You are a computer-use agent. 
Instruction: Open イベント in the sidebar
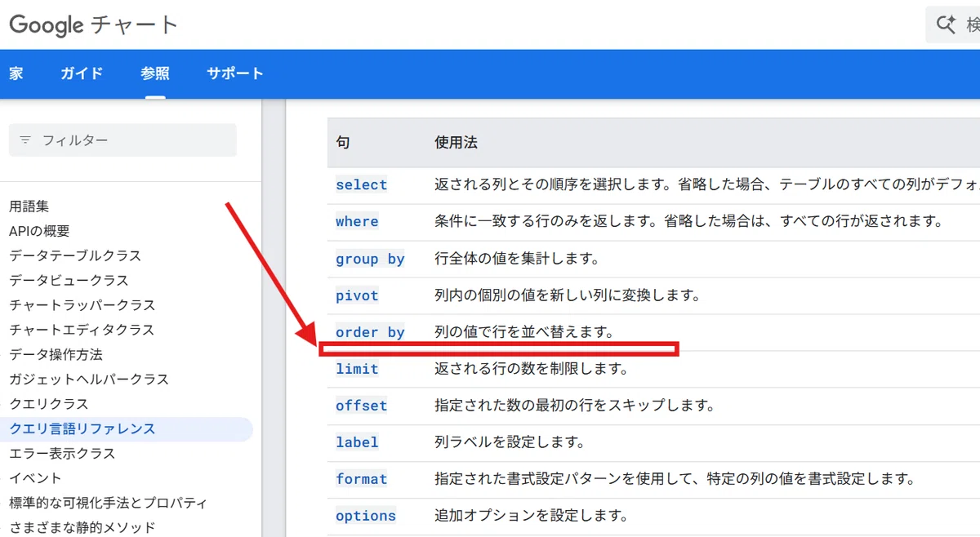coord(35,477)
